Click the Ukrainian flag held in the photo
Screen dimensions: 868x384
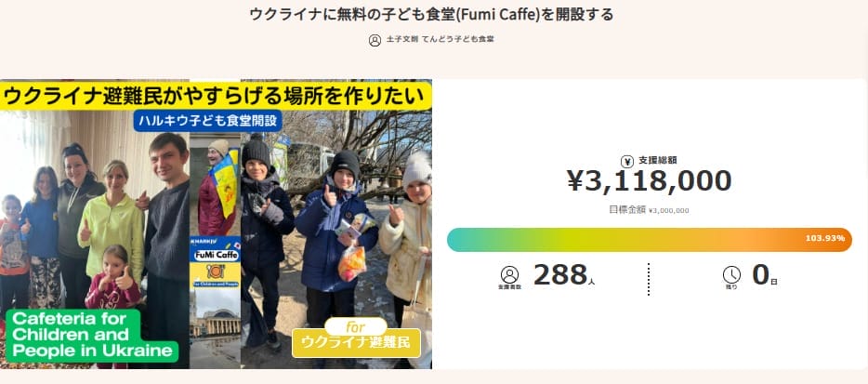[224, 179]
